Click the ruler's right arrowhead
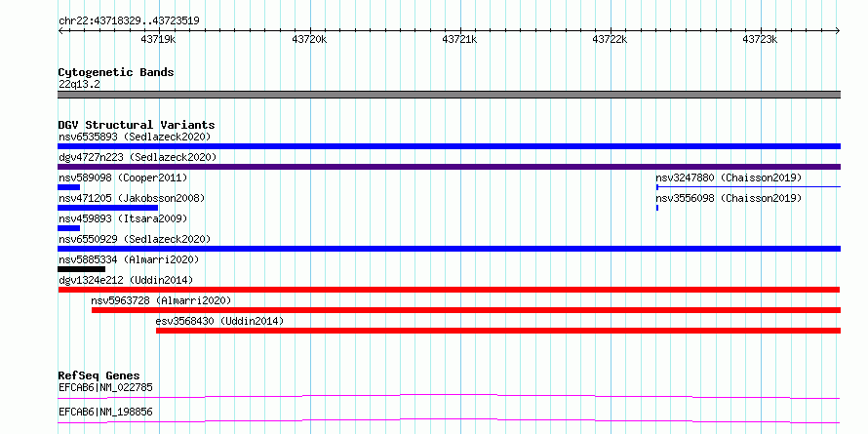Screen dimensions: 868x434 (838, 31)
